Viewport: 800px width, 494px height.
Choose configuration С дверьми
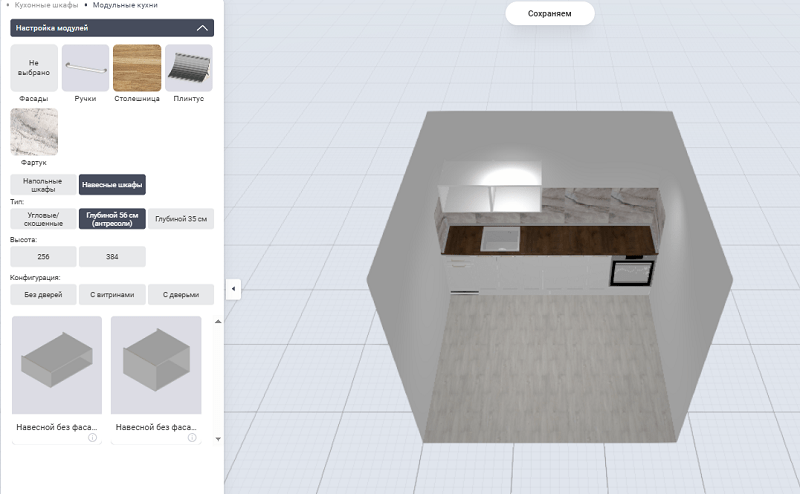[x=181, y=295]
